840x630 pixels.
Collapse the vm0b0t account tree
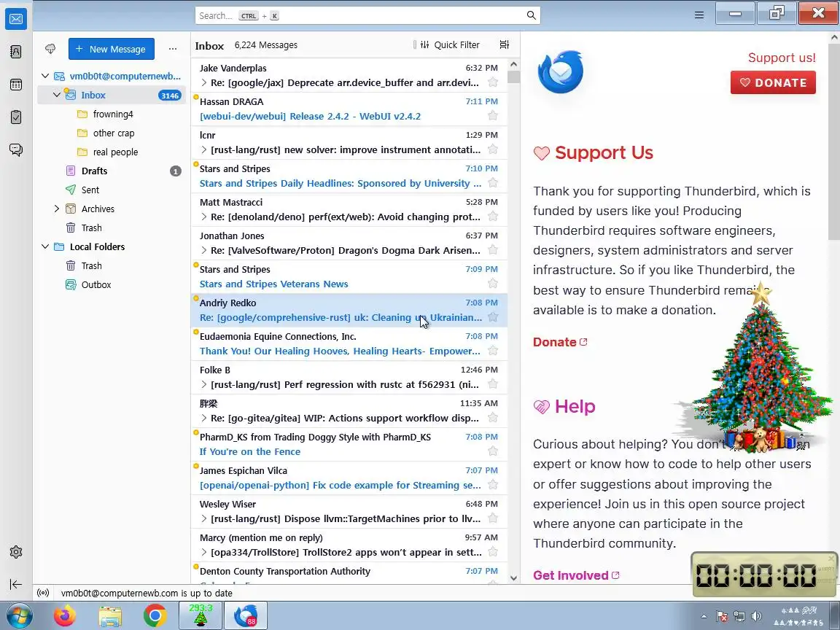tap(45, 76)
